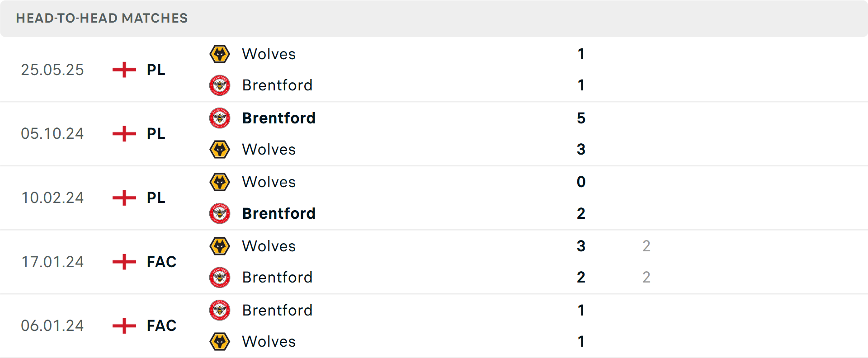Open bold Brentford name in 10.02.24 match

(278, 213)
